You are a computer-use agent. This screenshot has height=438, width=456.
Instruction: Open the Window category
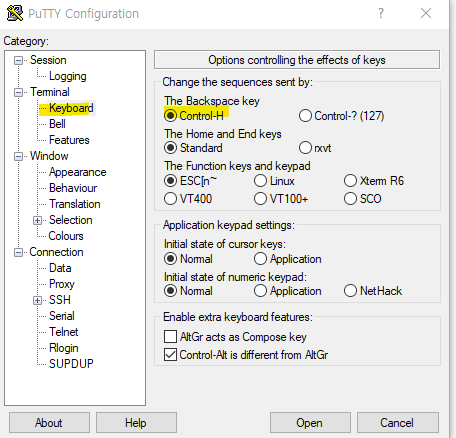[49, 156]
